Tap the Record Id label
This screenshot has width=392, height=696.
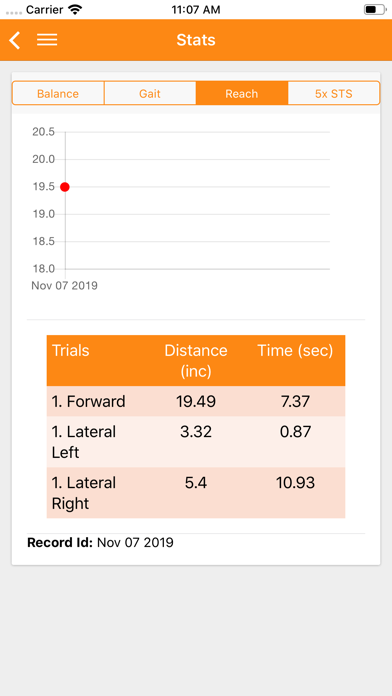(x=60, y=542)
